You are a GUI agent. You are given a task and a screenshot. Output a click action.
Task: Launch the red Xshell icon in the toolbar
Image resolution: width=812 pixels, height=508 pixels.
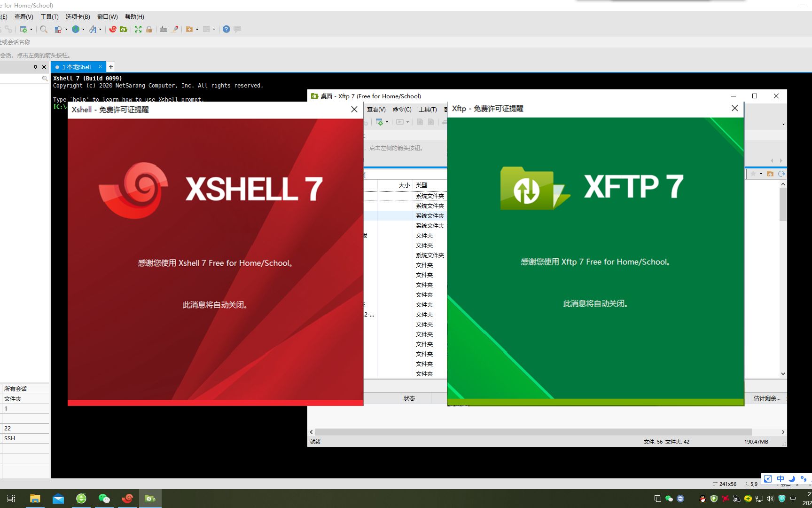point(113,29)
